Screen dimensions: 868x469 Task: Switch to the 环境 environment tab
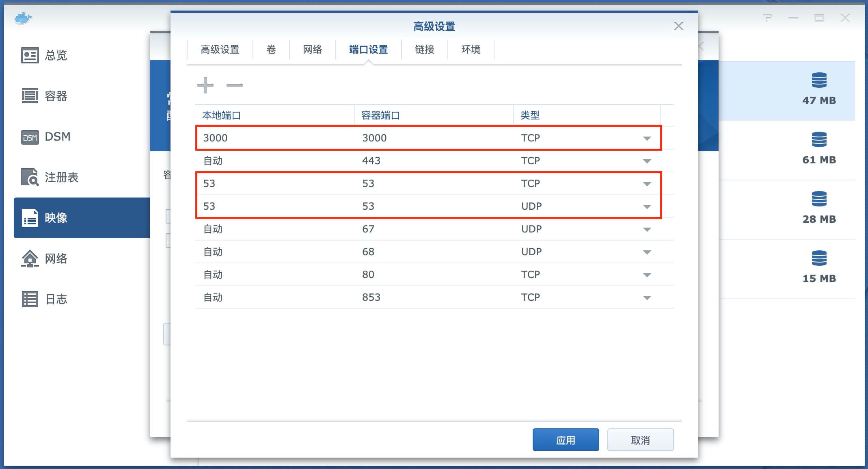471,50
